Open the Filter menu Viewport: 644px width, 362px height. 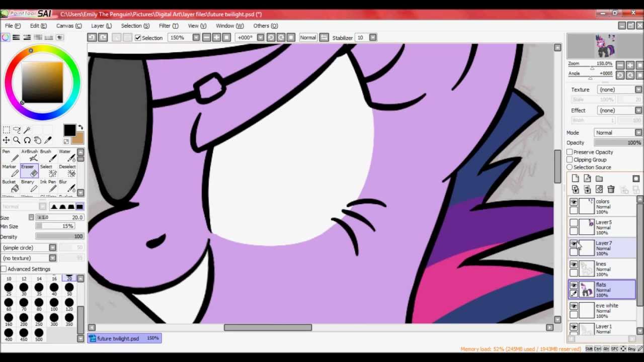tap(169, 26)
